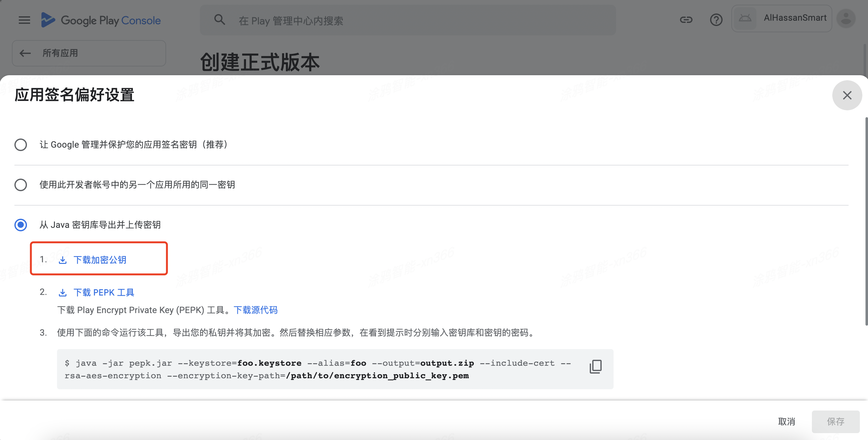Select radio for same key from another app
The image size is (868, 440).
pyautogui.click(x=21, y=185)
